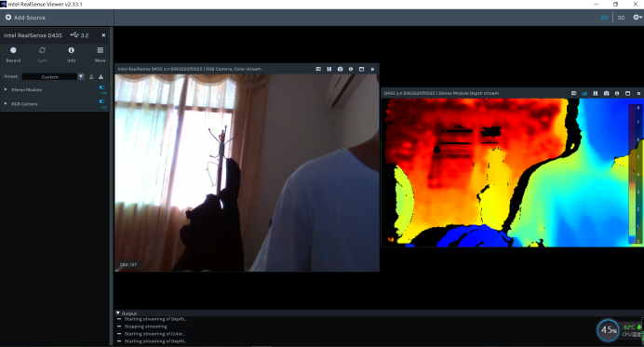Show info overlay on Depth stream

coord(617,93)
